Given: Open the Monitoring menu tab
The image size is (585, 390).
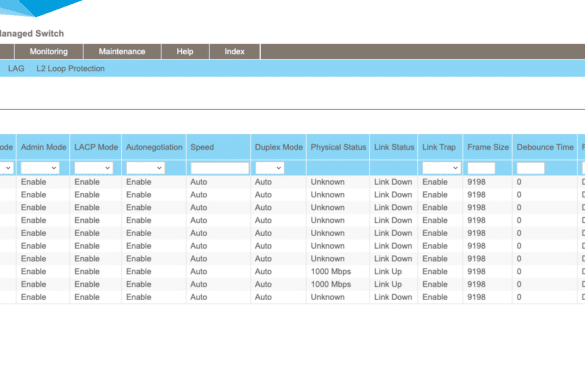Looking at the screenshot, I should pyautogui.click(x=49, y=52).
